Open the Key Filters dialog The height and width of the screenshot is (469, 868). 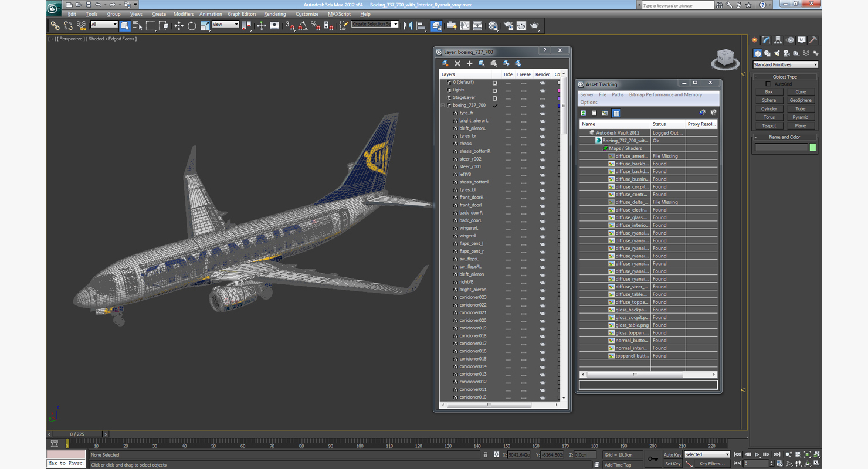[711, 464]
